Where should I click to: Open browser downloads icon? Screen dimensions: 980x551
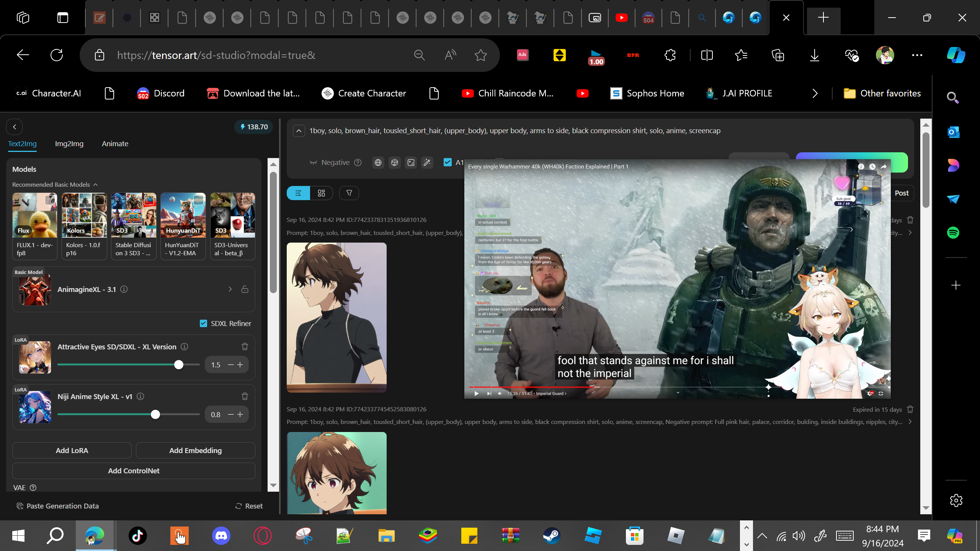[815, 55]
